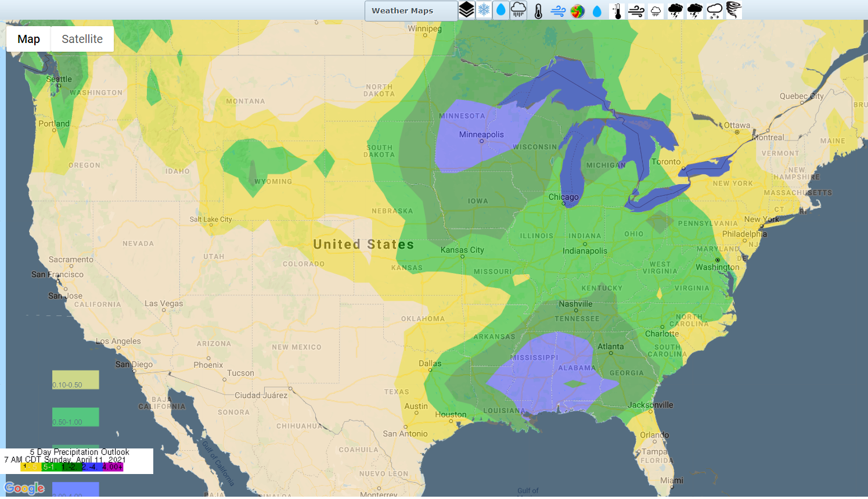The width and height of the screenshot is (868, 499).
Task: Show the blue wind gust map icon
Action: (x=558, y=11)
